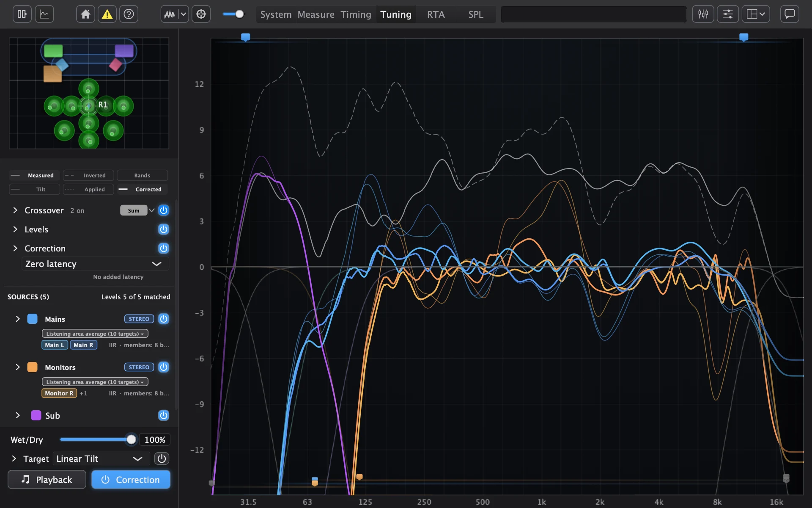Toggle the Crossover power button

pyautogui.click(x=164, y=210)
